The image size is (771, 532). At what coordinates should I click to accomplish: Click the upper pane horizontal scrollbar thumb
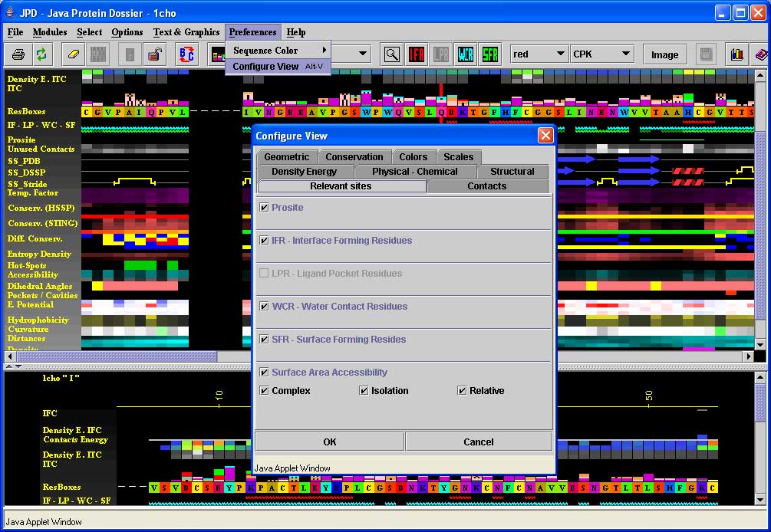(116, 356)
